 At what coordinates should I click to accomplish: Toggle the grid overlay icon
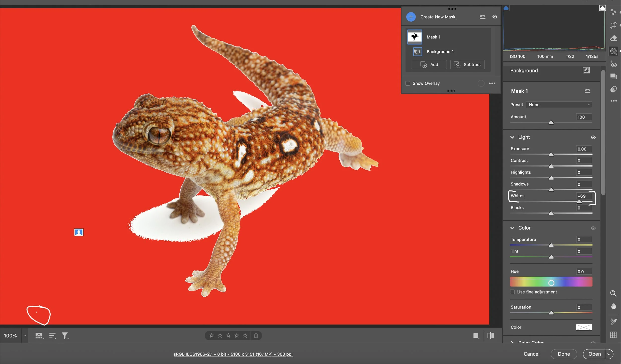tap(613, 335)
